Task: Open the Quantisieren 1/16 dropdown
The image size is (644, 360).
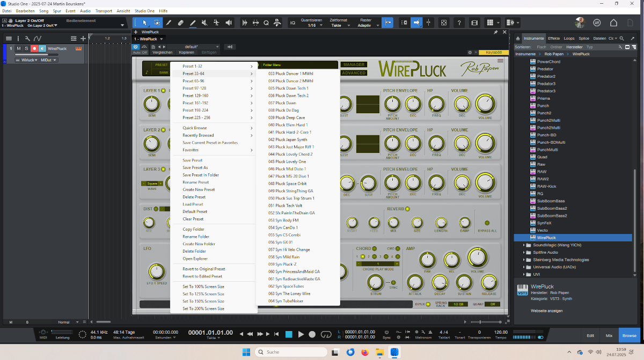Action: pyautogui.click(x=312, y=25)
